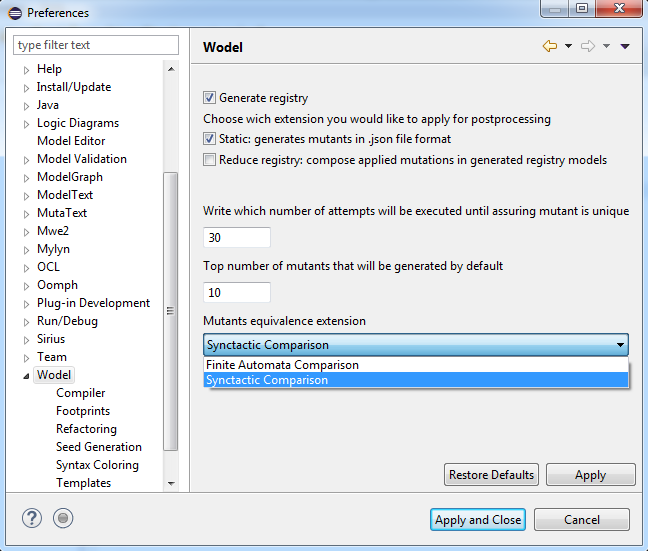
Task: Open Refactoring page under Wodel
Action: click(86, 429)
